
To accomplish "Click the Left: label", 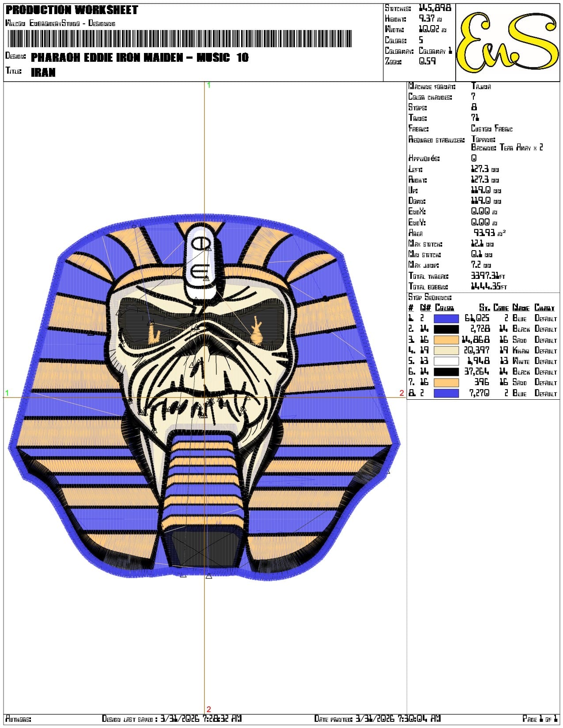I will tap(416, 169).
